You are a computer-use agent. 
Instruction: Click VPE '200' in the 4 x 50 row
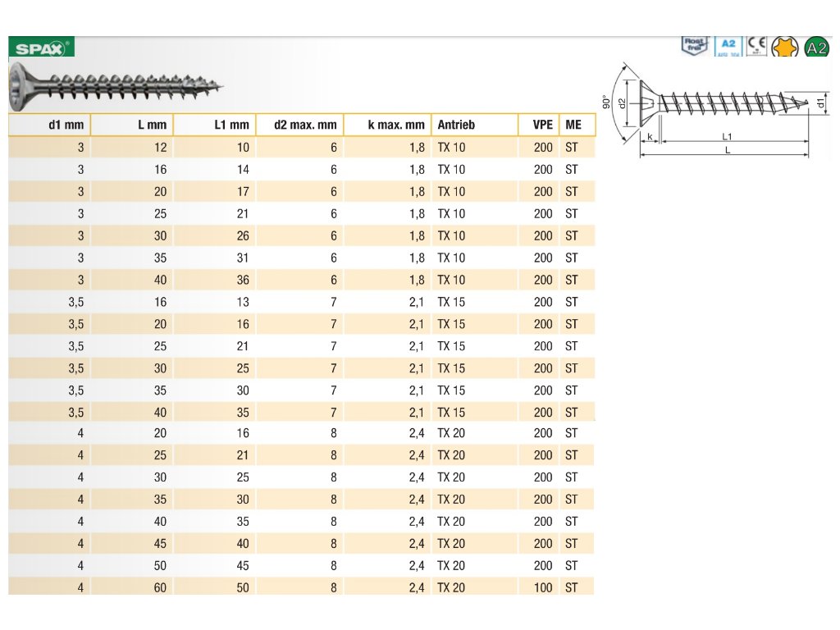(x=543, y=565)
